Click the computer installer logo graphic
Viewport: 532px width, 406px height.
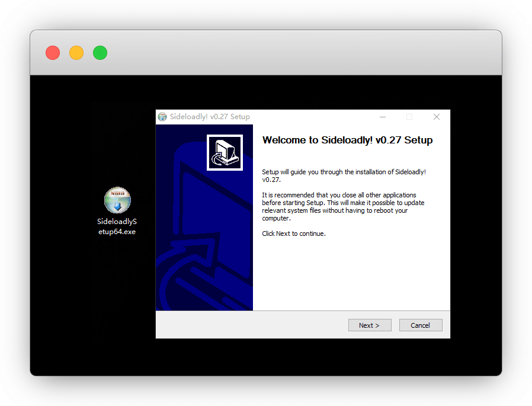[225, 153]
